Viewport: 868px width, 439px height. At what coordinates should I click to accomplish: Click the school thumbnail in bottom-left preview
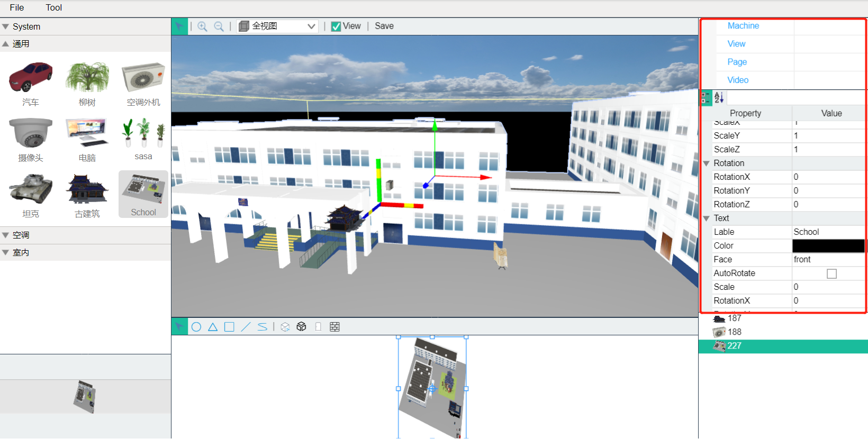[85, 397]
